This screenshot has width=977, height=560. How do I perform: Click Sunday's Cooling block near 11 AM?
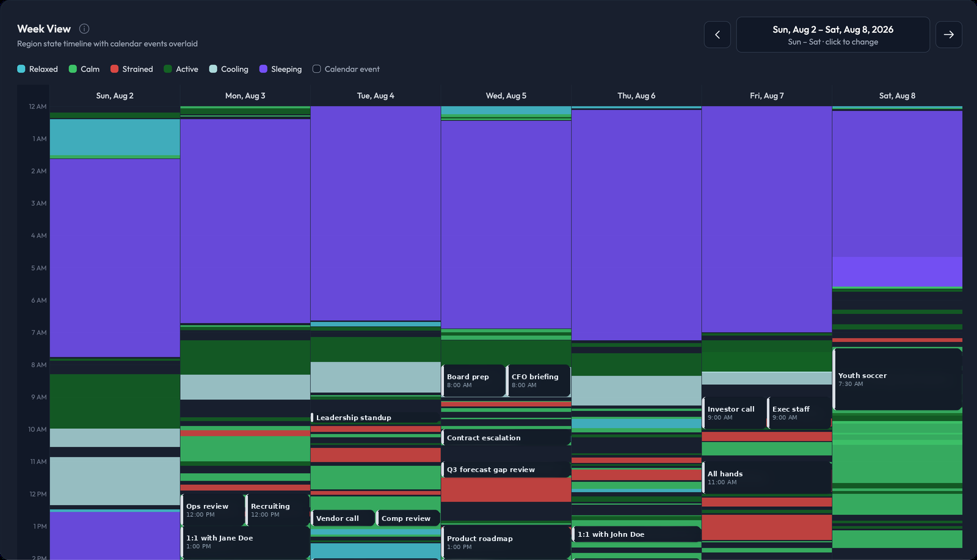pyautogui.click(x=115, y=481)
